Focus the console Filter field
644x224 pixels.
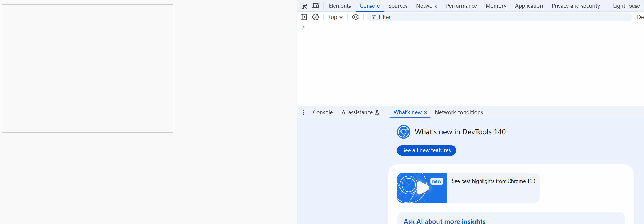[499, 17]
